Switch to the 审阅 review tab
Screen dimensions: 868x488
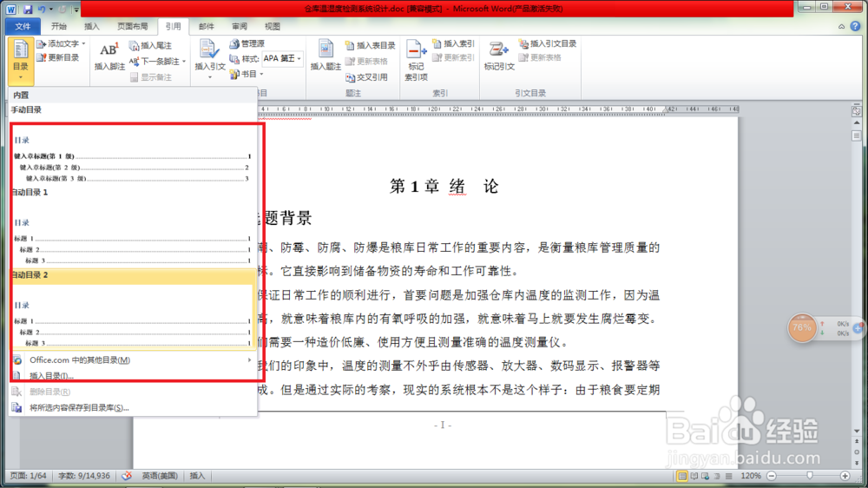(x=240, y=26)
